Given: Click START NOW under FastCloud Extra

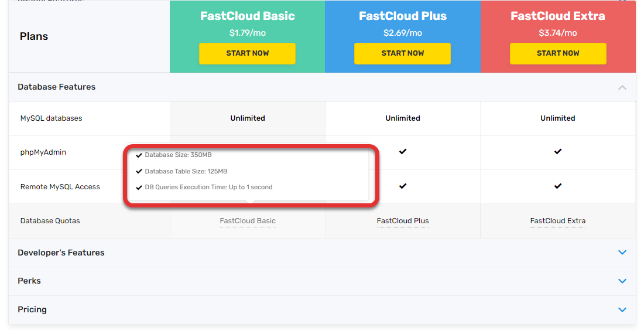Looking at the screenshot, I should [x=558, y=53].
